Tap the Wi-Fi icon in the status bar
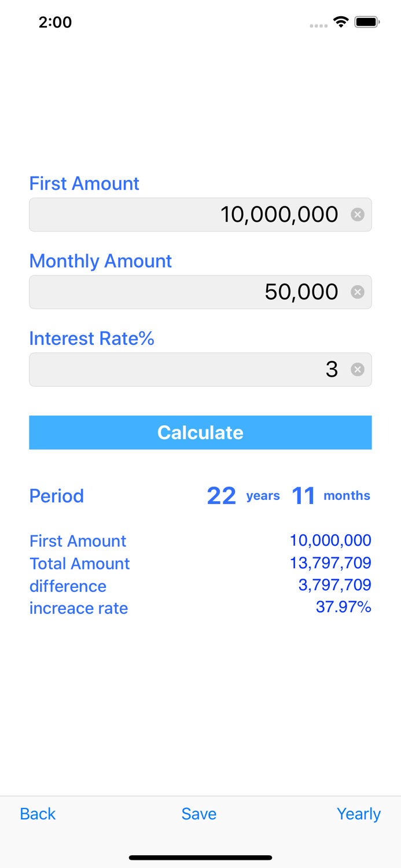Image resolution: width=401 pixels, height=868 pixels. pyautogui.click(x=341, y=21)
